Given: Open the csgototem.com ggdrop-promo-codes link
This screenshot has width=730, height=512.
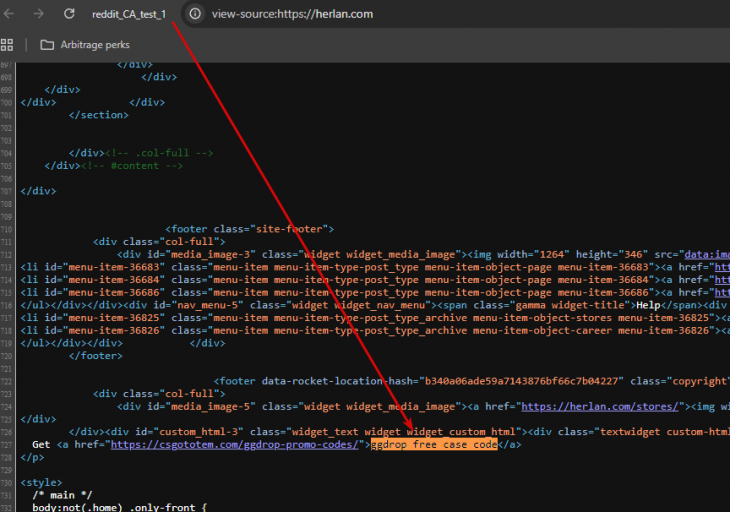Looking at the screenshot, I should (235, 445).
